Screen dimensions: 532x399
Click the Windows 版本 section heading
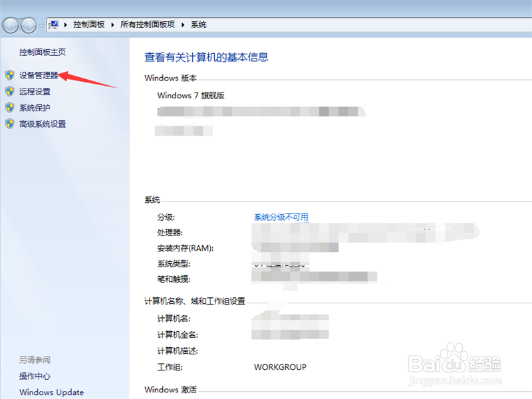point(171,78)
